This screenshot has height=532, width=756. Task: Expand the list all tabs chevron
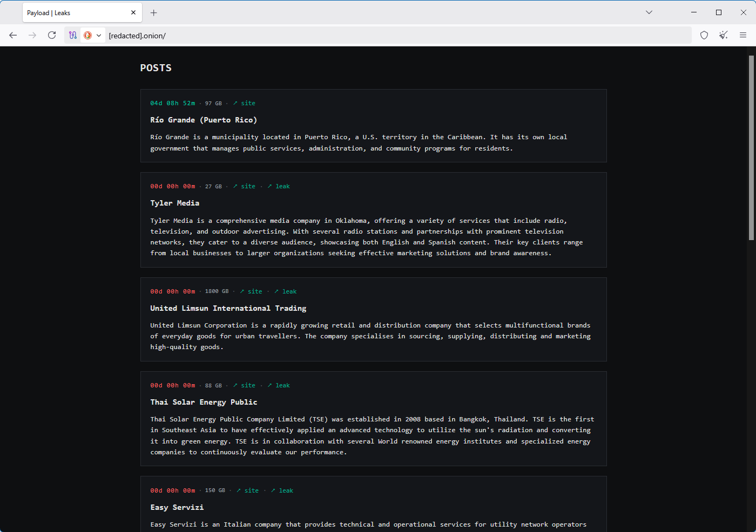click(649, 12)
